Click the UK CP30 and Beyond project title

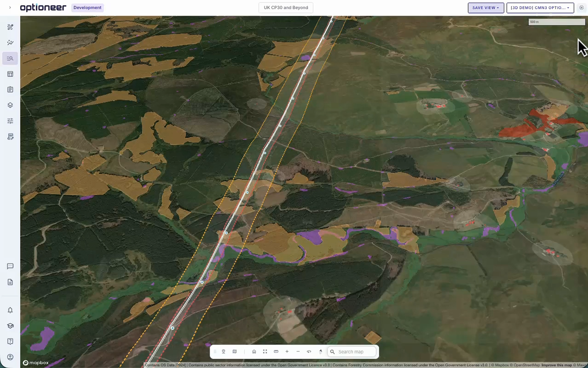(x=286, y=8)
